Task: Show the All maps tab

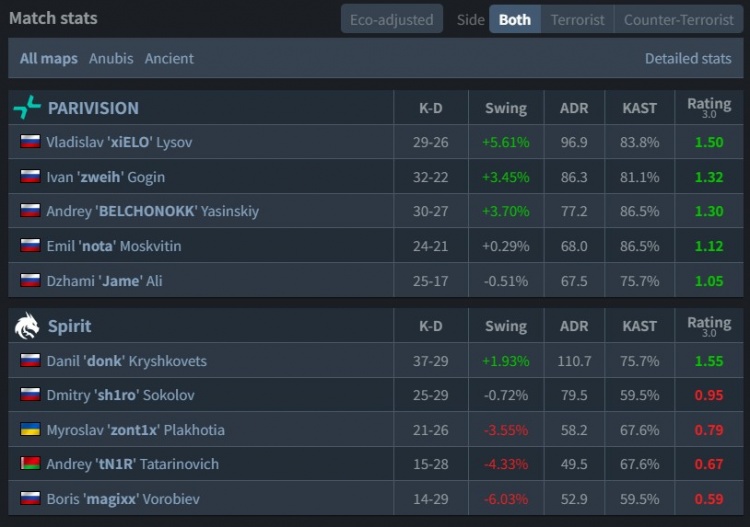Action: click(x=50, y=58)
